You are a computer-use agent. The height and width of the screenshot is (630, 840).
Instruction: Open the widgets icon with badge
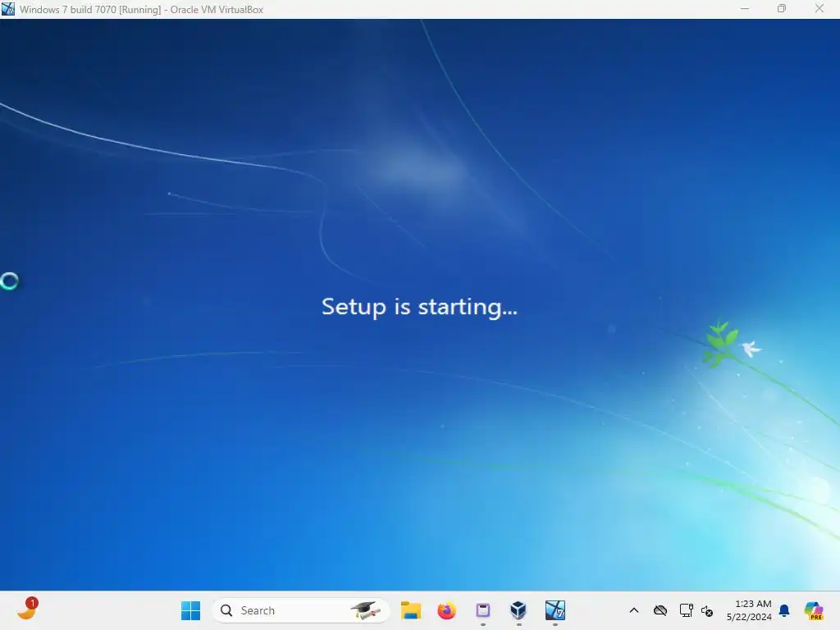click(x=27, y=609)
